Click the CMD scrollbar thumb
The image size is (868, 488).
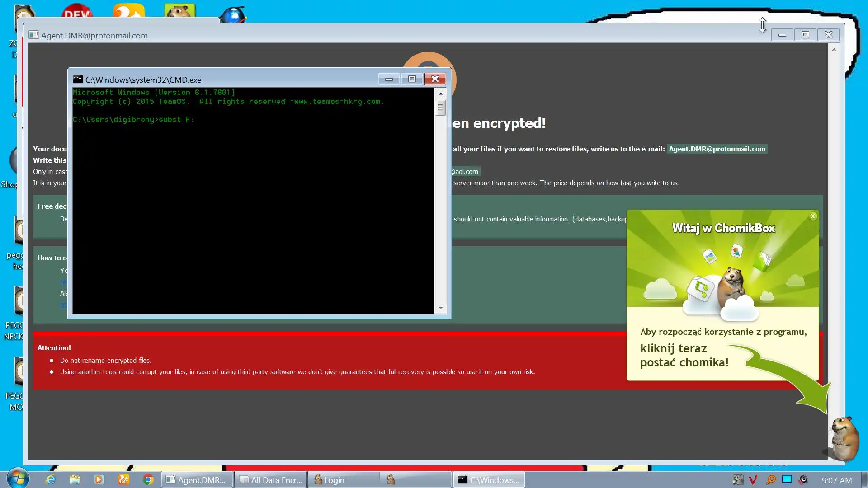coord(440,108)
